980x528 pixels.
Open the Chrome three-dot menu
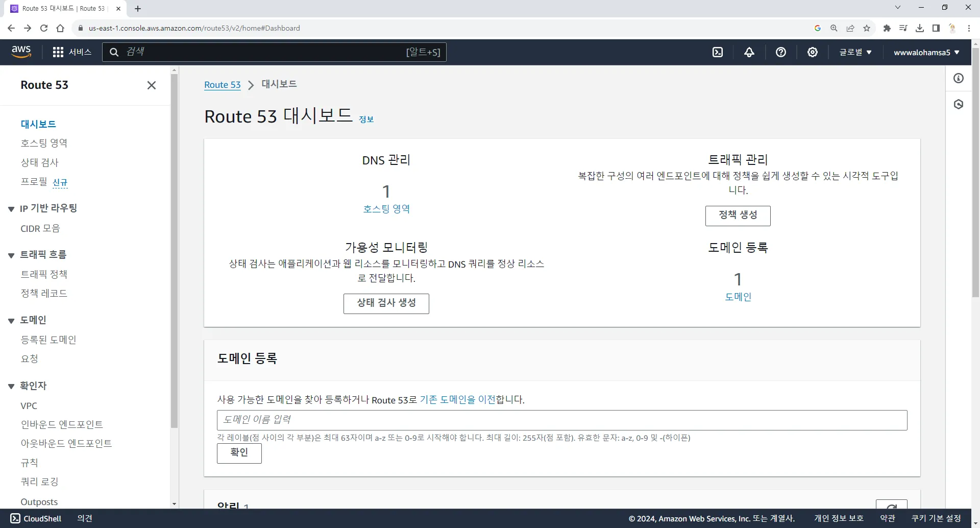[969, 28]
